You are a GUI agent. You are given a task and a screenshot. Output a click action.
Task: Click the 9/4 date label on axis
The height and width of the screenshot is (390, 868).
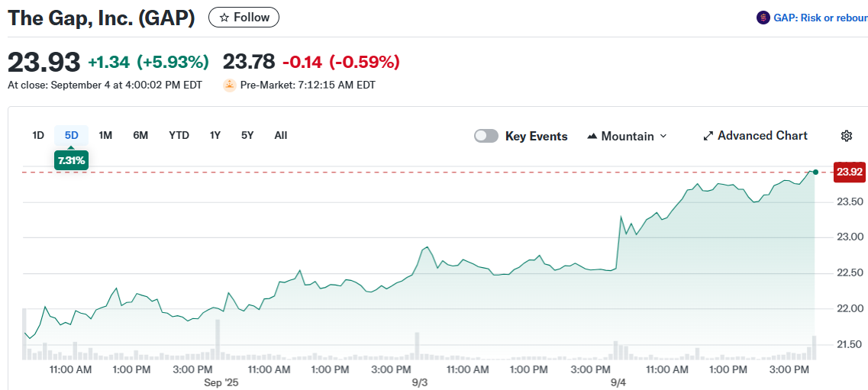pos(618,382)
